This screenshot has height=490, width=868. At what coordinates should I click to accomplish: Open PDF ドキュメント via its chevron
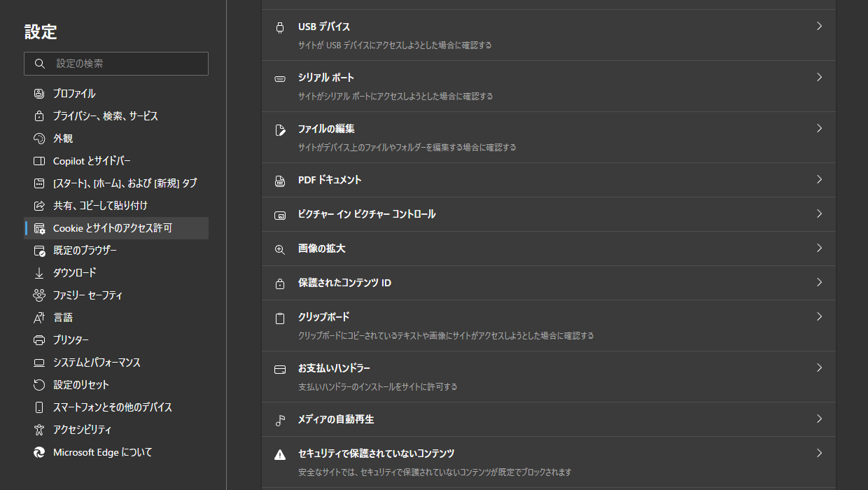click(x=819, y=180)
